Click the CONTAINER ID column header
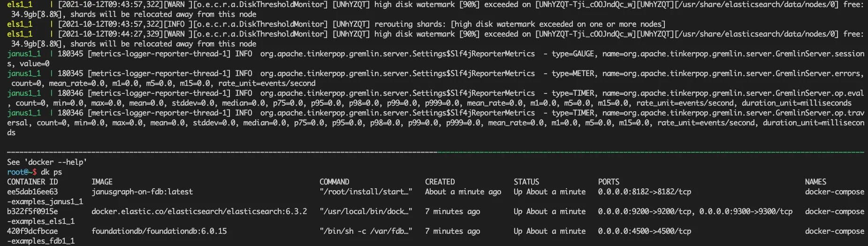 (32, 182)
